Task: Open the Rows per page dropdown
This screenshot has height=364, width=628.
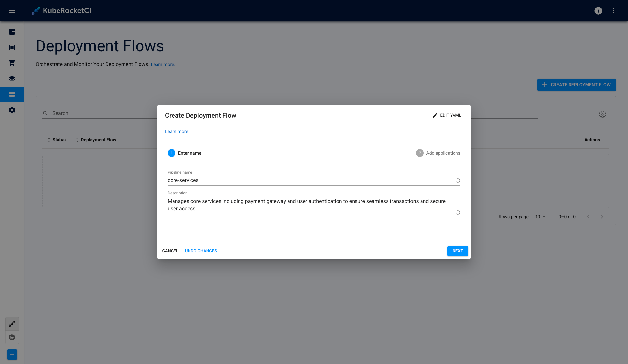Action: (x=540, y=216)
